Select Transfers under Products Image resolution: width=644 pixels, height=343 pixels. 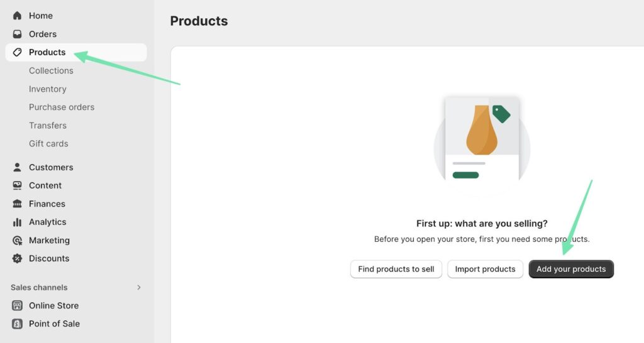pyautogui.click(x=47, y=125)
